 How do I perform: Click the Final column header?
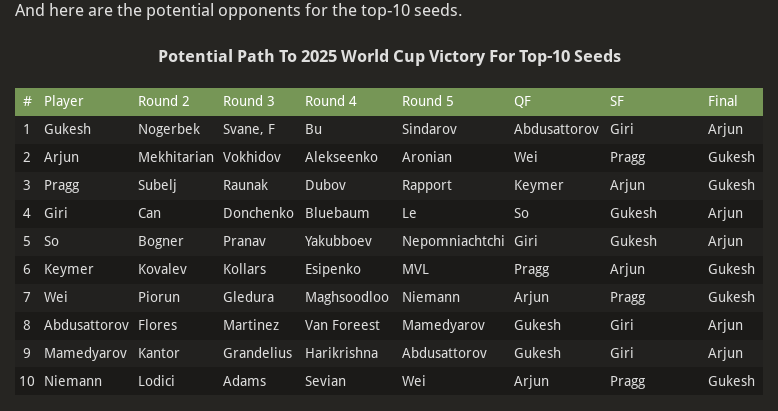coord(723,101)
